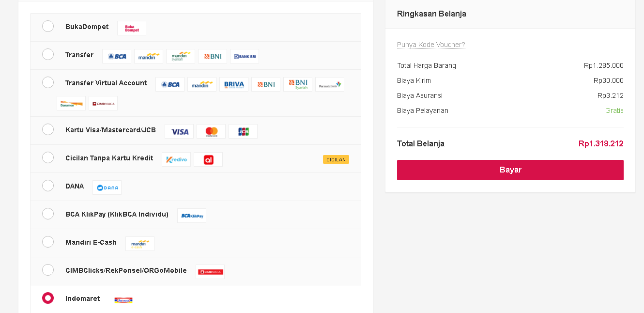Click the Total Harga Barang label
Viewport: 644px width, 313px height.
(427, 65)
